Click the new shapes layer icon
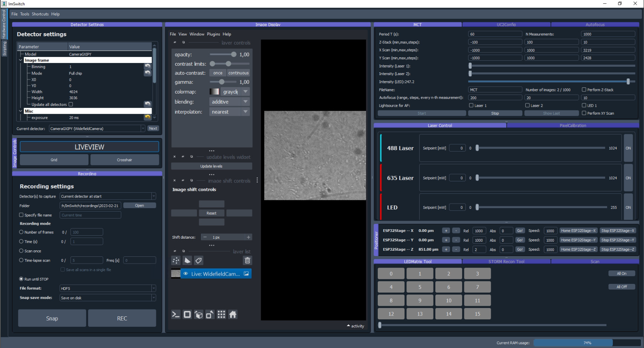The width and height of the screenshot is (644, 348). pos(187,261)
